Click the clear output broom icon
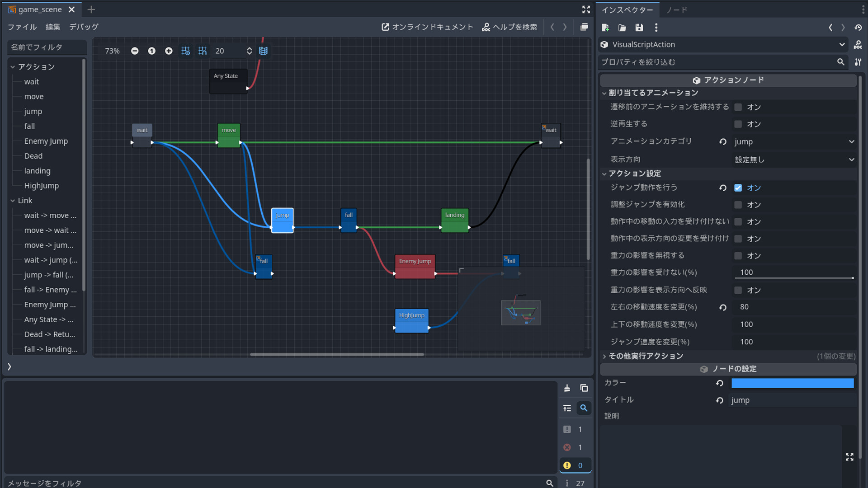The width and height of the screenshot is (868, 488). pyautogui.click(x=567, y=388)
